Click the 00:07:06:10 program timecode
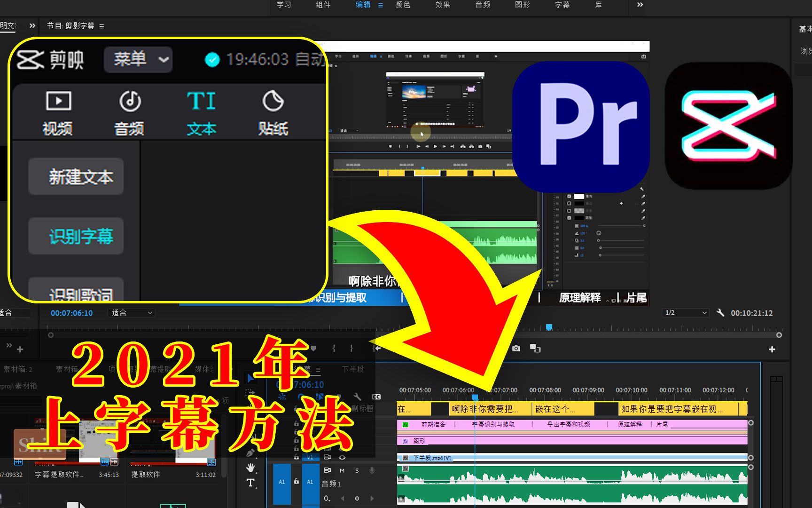812x508 pixels. click(x=71, y=313)
